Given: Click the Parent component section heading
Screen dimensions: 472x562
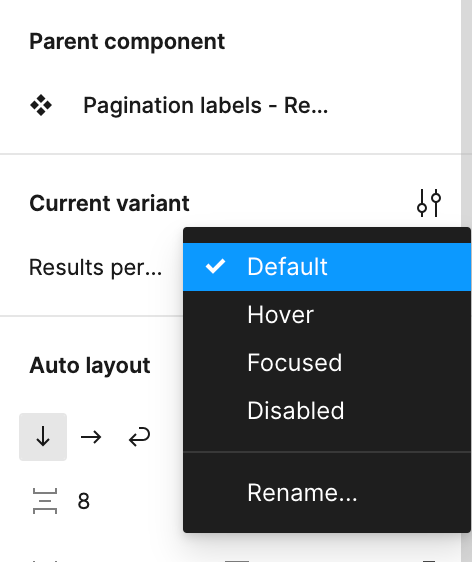Looking at the screenshot, I should point(127,41).
